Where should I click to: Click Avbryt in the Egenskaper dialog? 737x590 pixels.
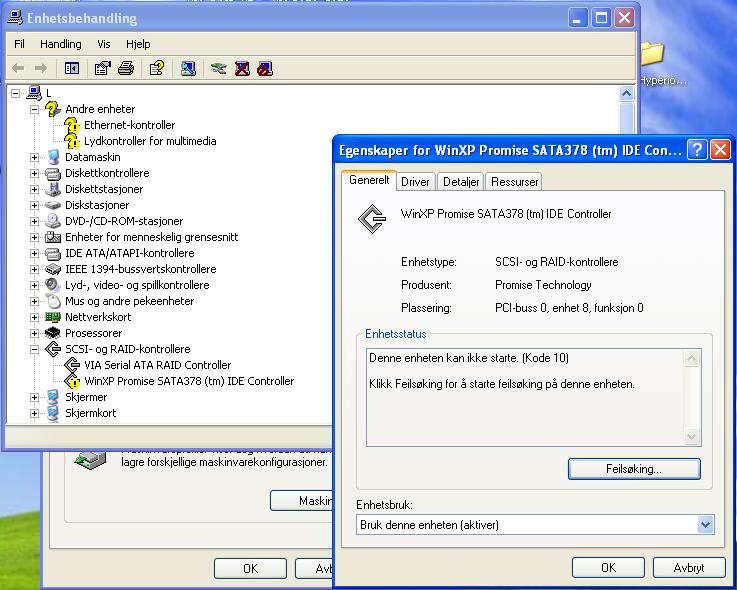click(x=689, y=568)
